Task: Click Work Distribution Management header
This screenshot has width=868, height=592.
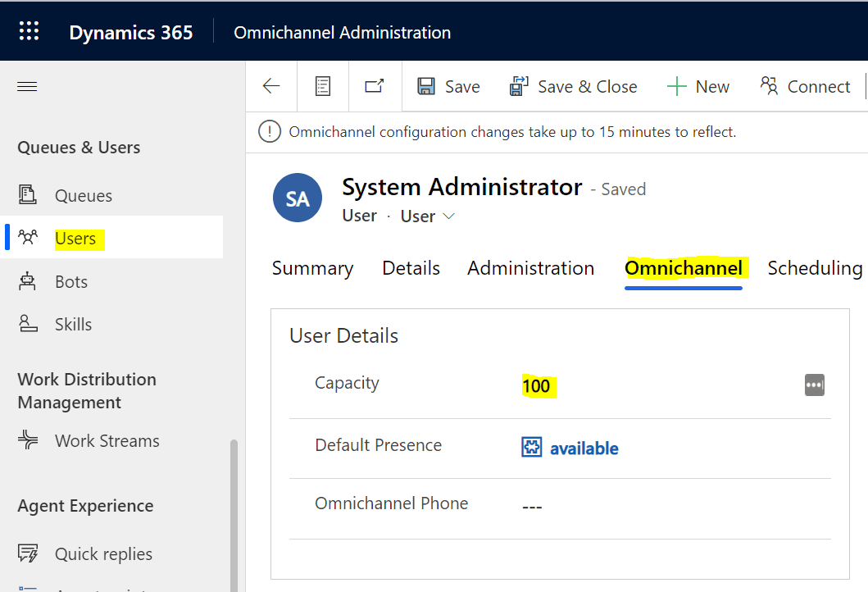Action: click(87, 391)
